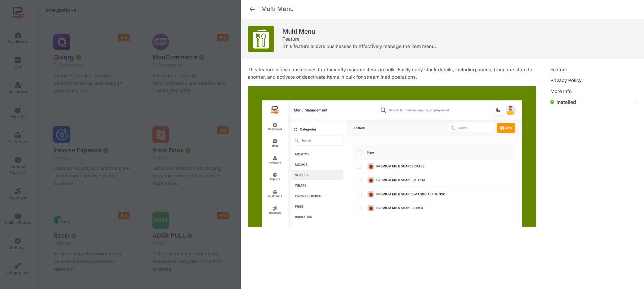Open Employee section in the sidebar
The width and height of the screenshot is (644, 289).
click(18, 194)
